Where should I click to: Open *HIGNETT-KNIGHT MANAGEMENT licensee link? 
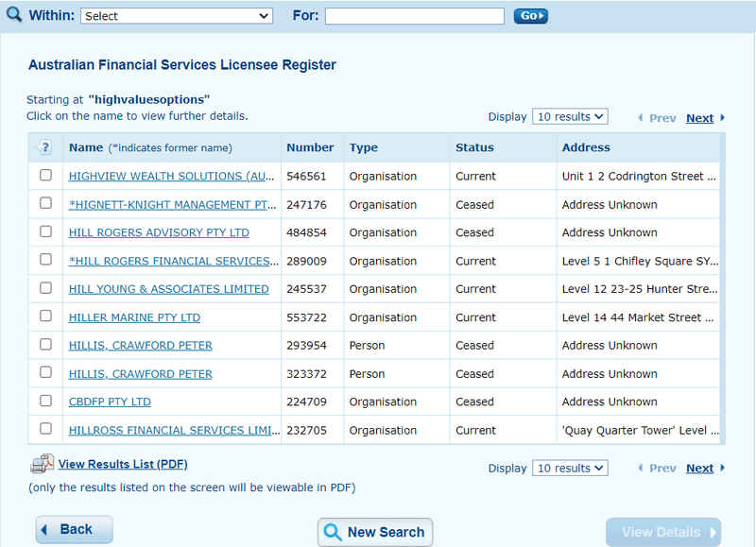173,205
